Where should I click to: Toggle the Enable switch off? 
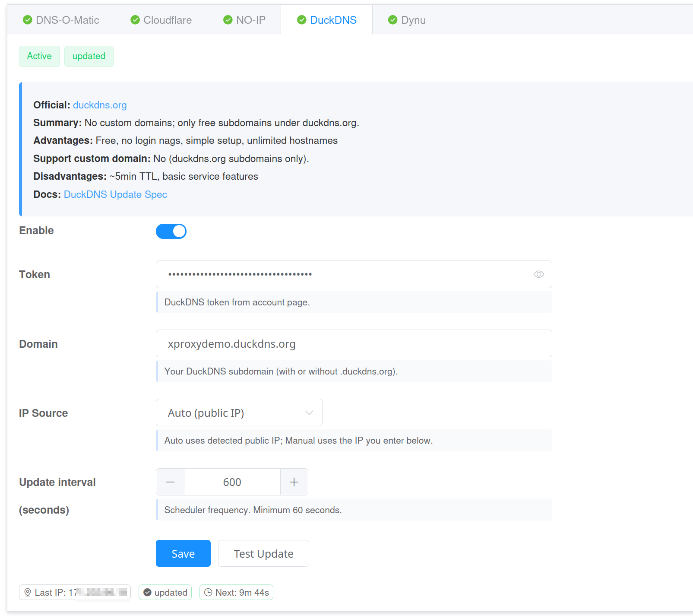171,231
